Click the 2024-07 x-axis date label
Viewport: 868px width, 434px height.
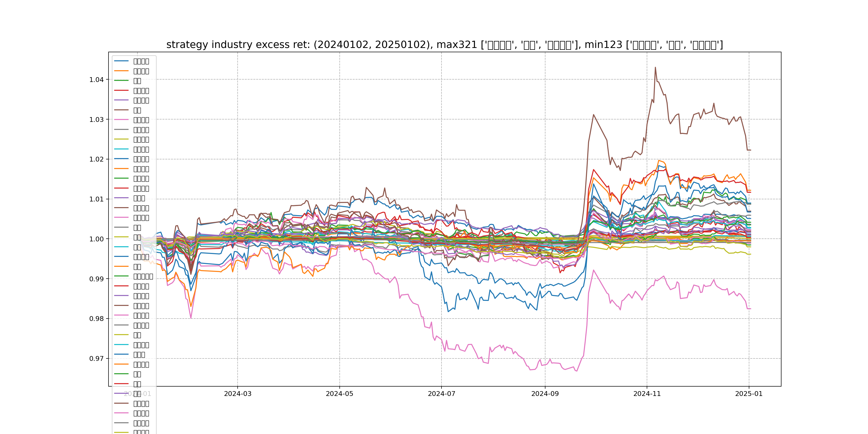pyautogui.click(x=442, y=394)
